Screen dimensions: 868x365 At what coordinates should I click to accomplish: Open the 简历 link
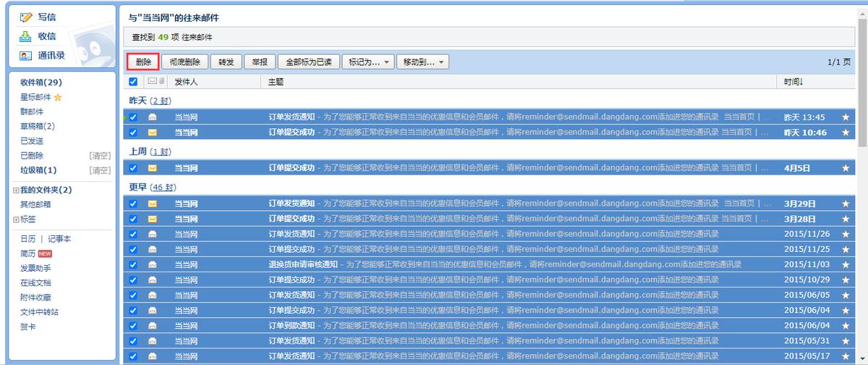[x=27, y=253]
